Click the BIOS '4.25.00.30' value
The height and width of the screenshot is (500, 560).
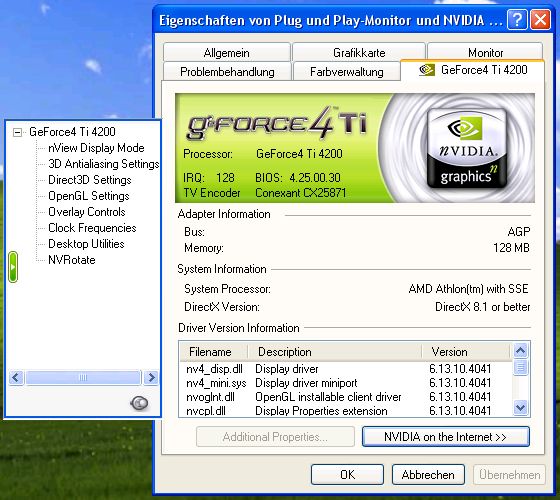(x=315, y=178)
